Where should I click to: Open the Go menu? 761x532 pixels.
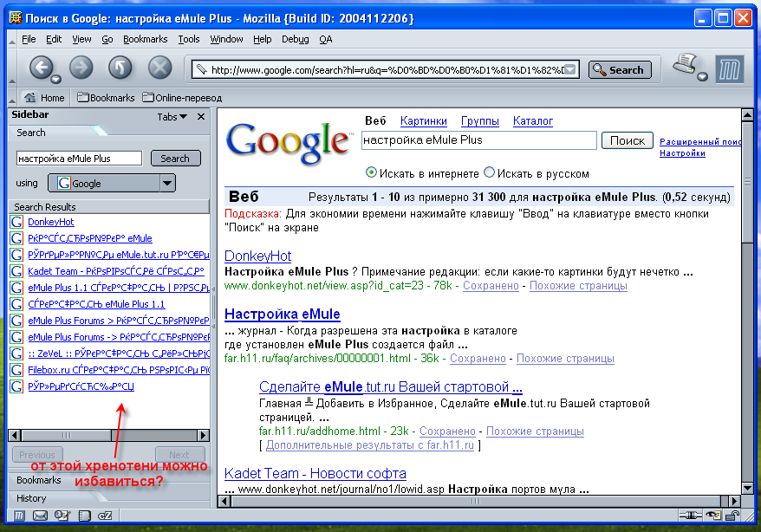pyautogui.click(x=107, y=39)
